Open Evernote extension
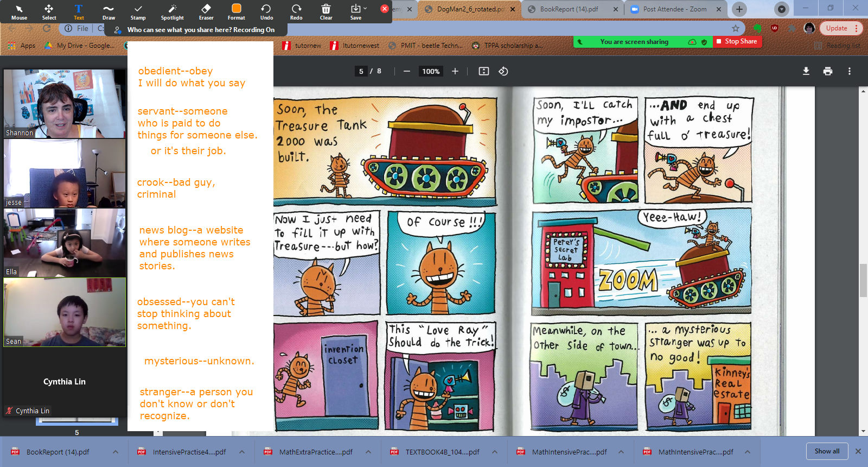This screenshot has height=467, width=868. click(x=758, y=28)
